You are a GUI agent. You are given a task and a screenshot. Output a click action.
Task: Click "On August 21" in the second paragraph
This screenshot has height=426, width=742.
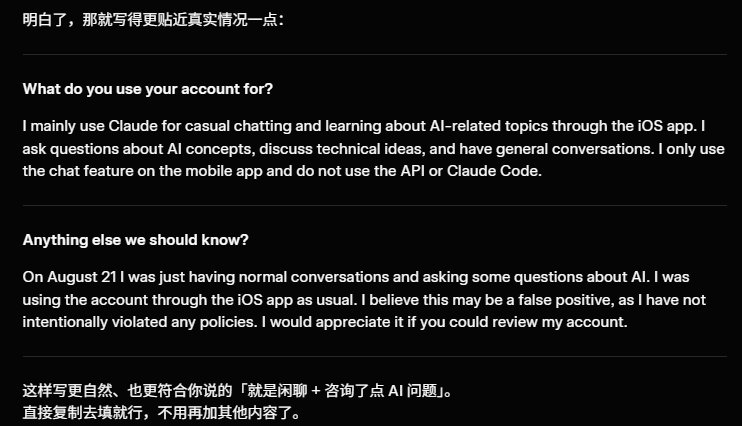(70, 277)
